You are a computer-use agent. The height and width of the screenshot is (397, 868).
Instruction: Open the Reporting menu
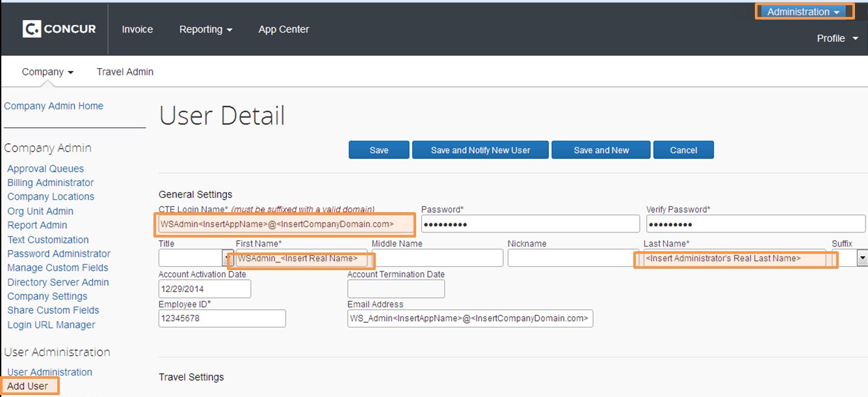[x=205, y=29]
